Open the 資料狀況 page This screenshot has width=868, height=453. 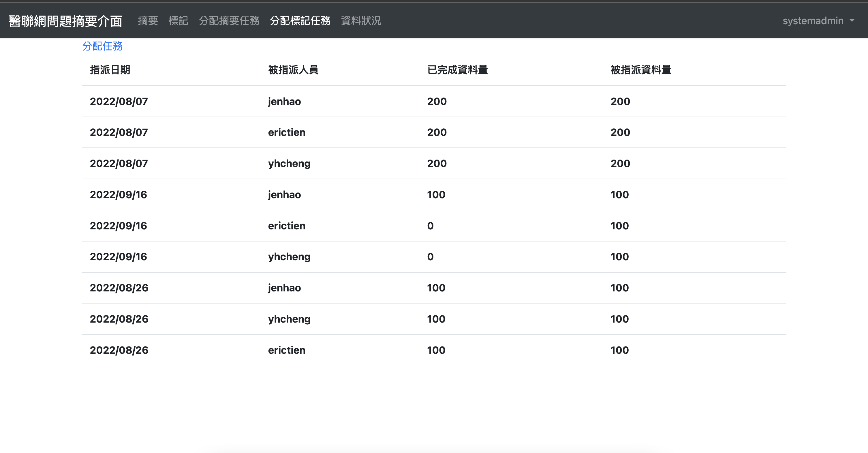pos(361,21)
